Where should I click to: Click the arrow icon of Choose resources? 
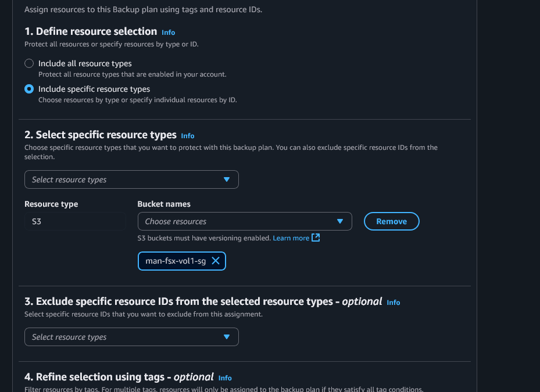340,221
